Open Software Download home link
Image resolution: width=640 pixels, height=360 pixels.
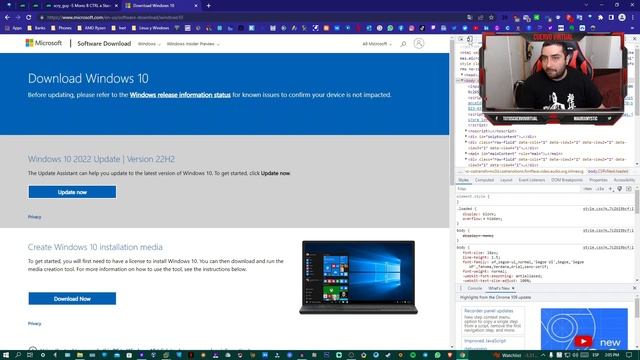104,43
